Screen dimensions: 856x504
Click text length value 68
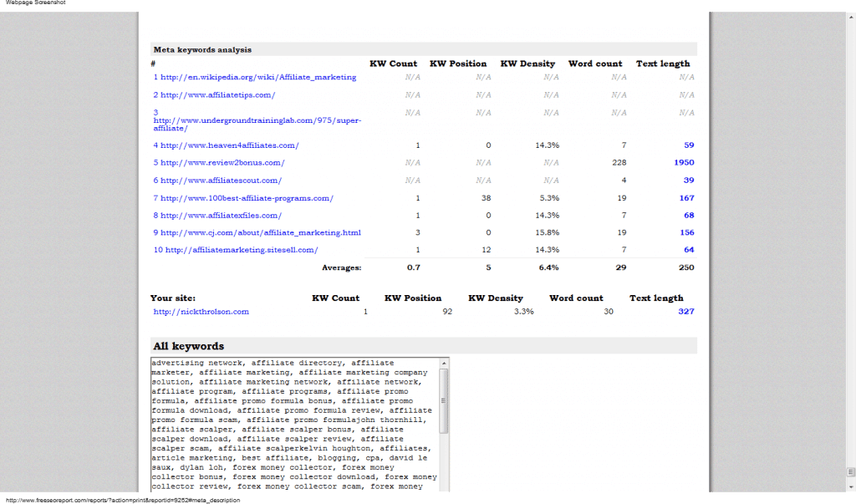[689, 215]
